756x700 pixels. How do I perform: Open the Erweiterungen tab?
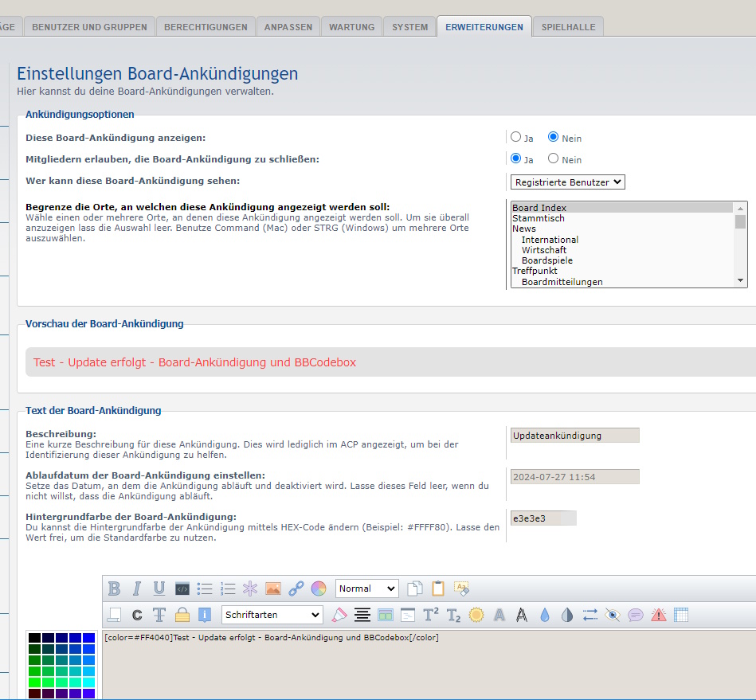pyautogui.click(x=484, y=27)
